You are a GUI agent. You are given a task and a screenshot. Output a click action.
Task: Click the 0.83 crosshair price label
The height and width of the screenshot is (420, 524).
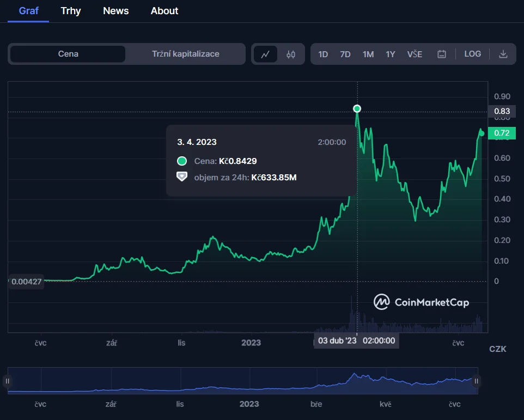point(502,111)
